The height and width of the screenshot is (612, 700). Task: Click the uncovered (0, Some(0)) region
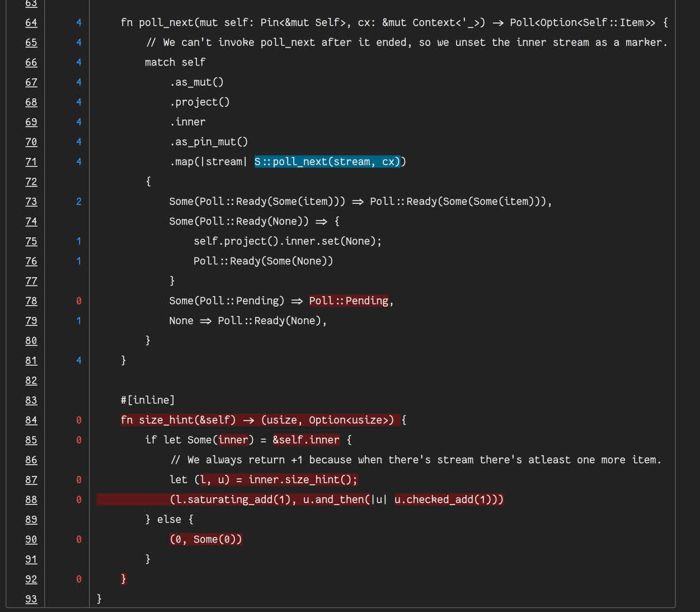click(205, 539)
